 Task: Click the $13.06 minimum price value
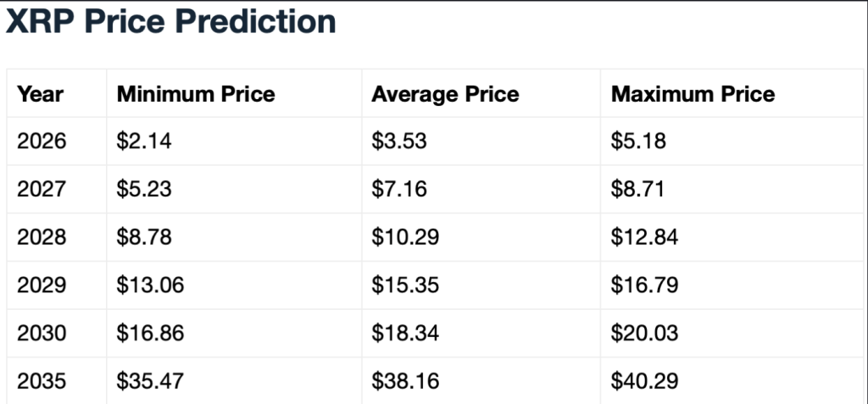[x=150, y=285]
